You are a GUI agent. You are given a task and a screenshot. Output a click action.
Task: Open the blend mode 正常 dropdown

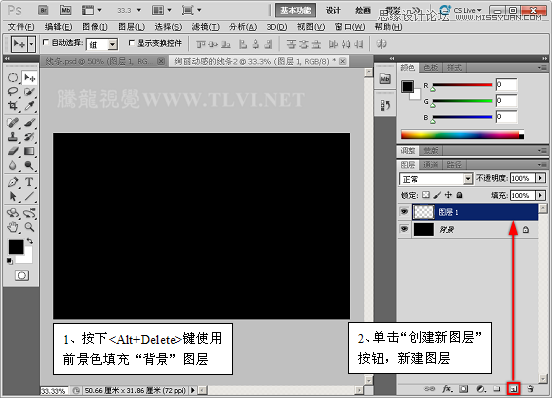pos(436,179)
